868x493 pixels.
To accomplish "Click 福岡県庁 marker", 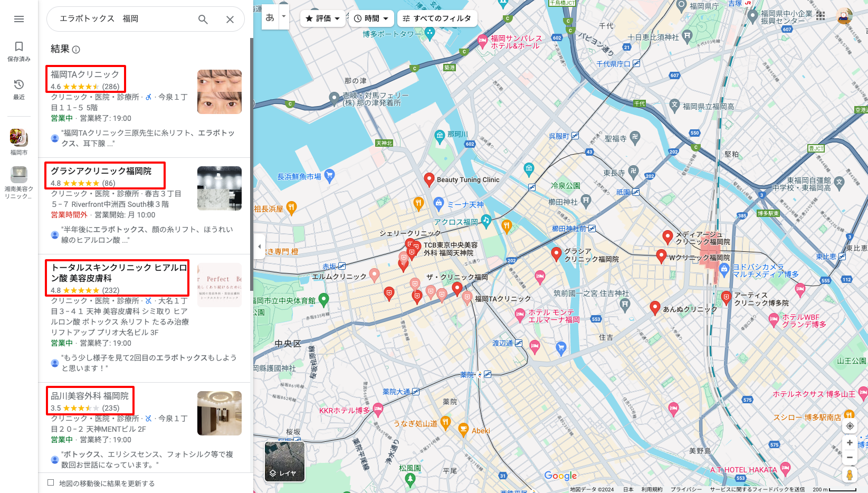I will [682, 6].
